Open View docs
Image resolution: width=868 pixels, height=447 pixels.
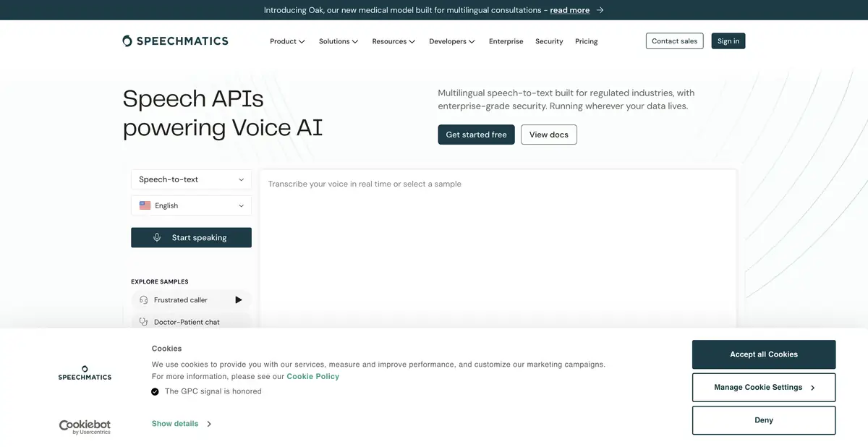pos(549,135)
